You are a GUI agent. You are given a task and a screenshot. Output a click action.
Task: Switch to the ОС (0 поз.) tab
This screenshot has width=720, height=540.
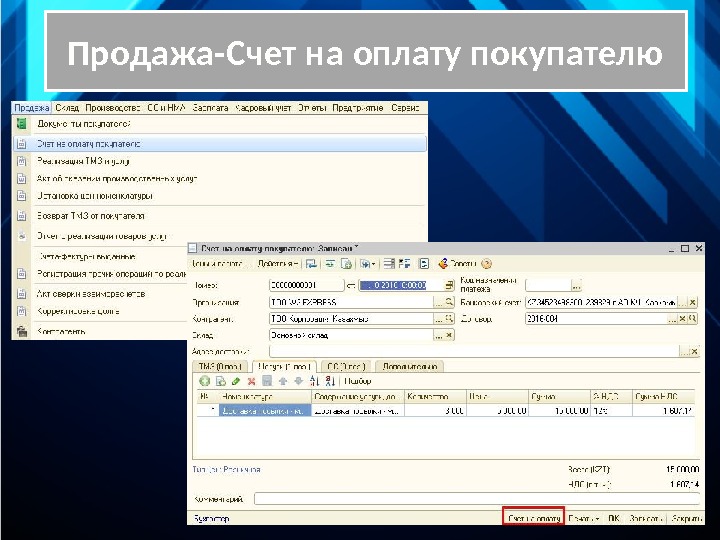pos(346,366)
